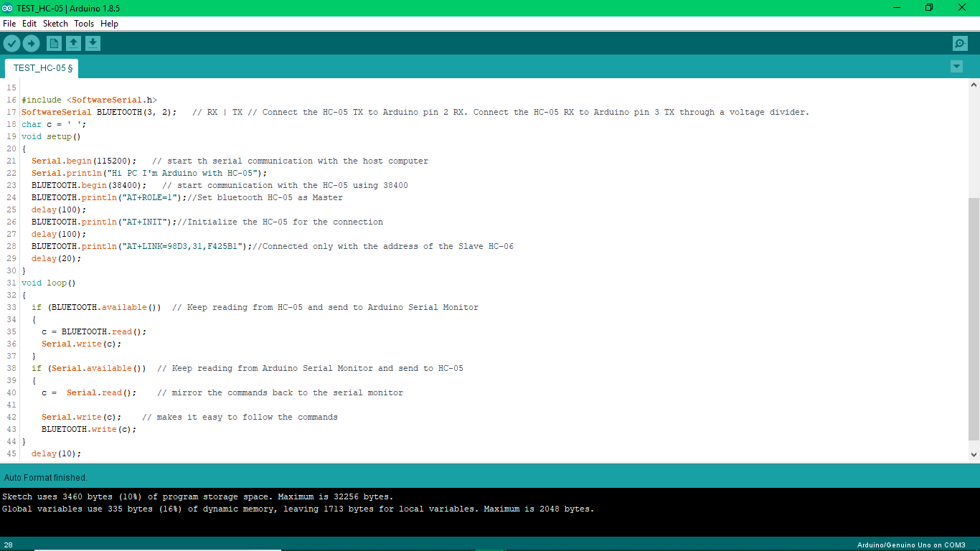Click the "Arduino/Genuino Uno on COM3" status text
The image size is (980, 551).
coord(911,545)
